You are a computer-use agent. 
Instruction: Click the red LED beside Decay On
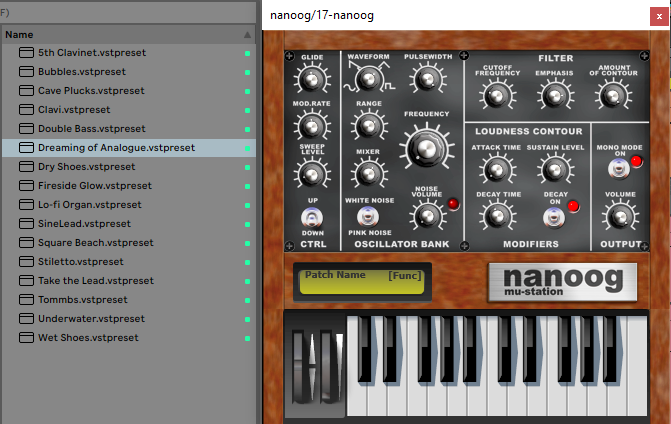point(573,207)
